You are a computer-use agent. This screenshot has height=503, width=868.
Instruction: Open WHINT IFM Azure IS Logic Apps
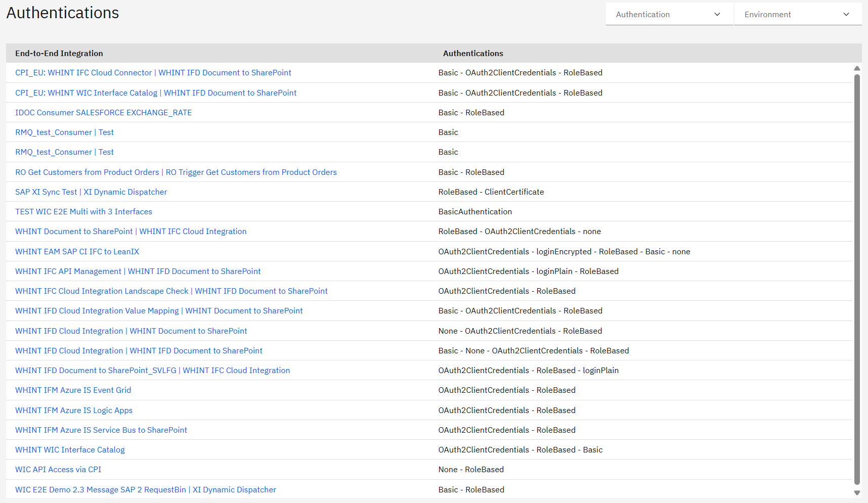pyautogui.click(x=74, y=410)
